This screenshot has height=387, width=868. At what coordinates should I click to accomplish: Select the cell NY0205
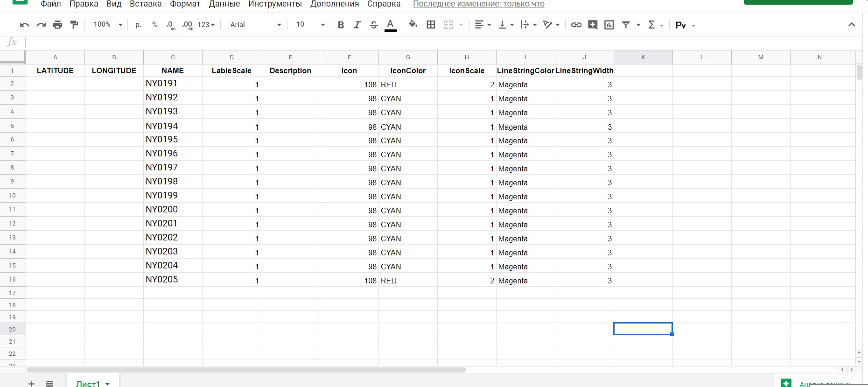173,280
